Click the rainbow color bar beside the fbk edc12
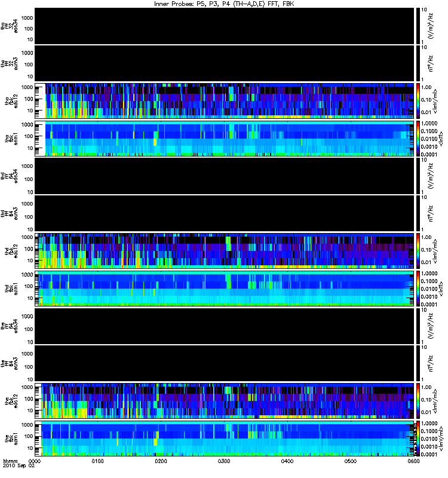 [x=418, y=400]
